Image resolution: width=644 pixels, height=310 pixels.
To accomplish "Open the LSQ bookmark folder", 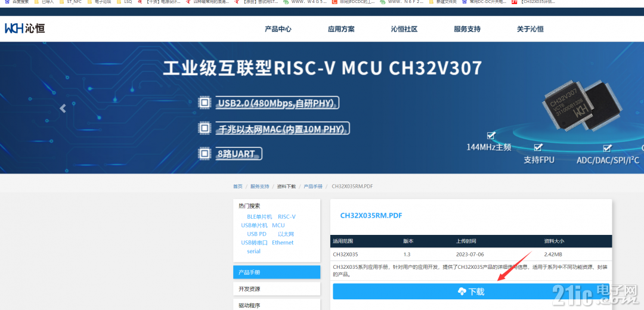I will click(x=125, y=2).
